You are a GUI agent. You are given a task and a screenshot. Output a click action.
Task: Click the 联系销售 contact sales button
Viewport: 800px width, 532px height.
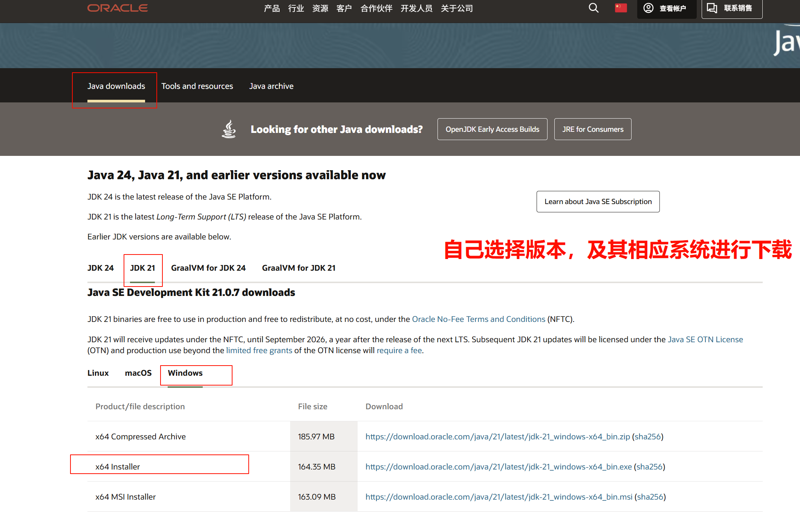coord(731,8)
